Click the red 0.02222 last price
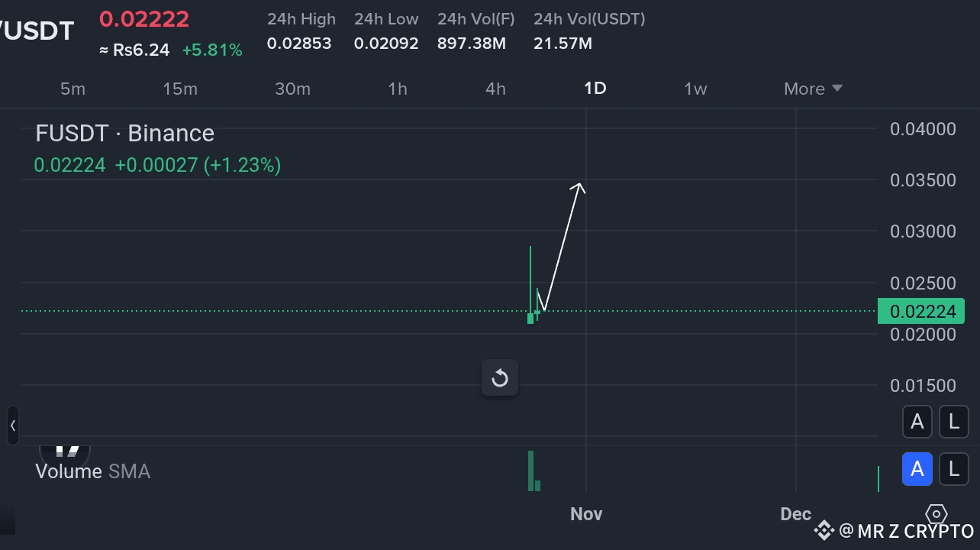This screenshot has width=980, height=550. pos(144,19)
